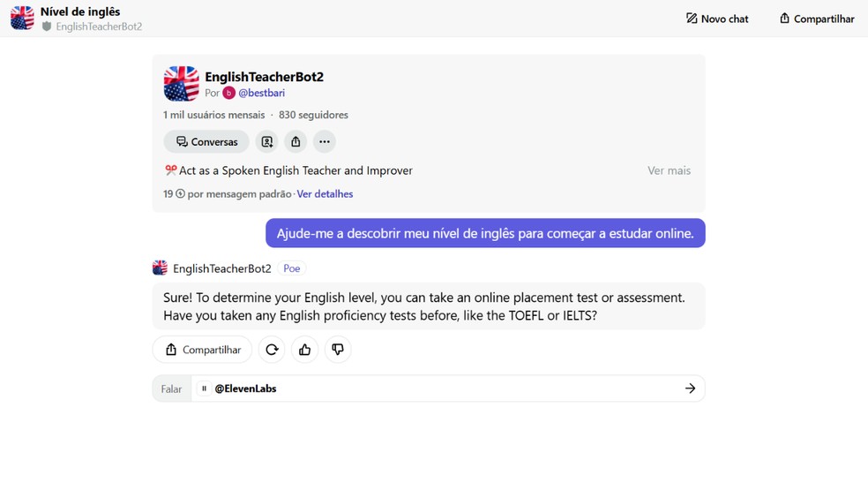The width and height of the screenshot is (868, 483).
Task: Click the share icon in the bot card
Action: [296, 141]
